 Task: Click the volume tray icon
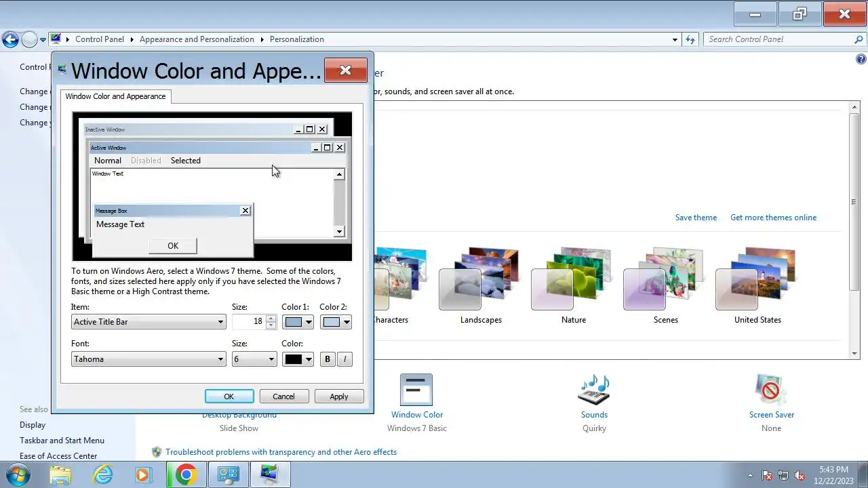[x=800, y=475]
